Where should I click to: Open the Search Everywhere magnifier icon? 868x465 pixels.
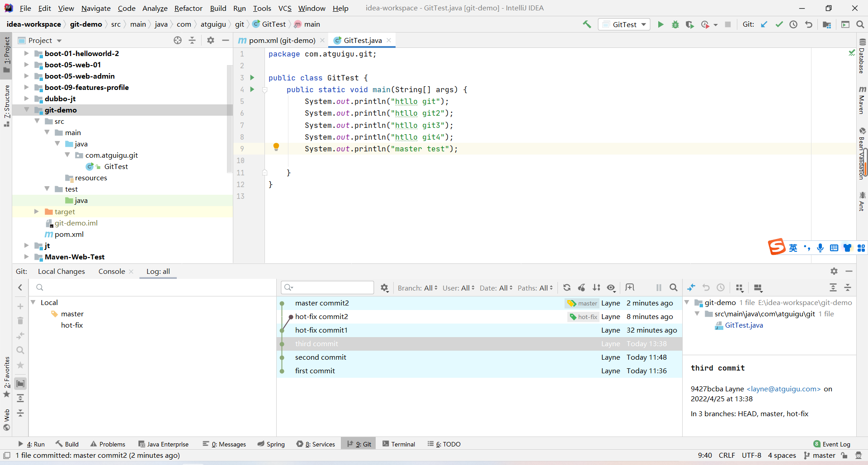click(x=860, y=24)
